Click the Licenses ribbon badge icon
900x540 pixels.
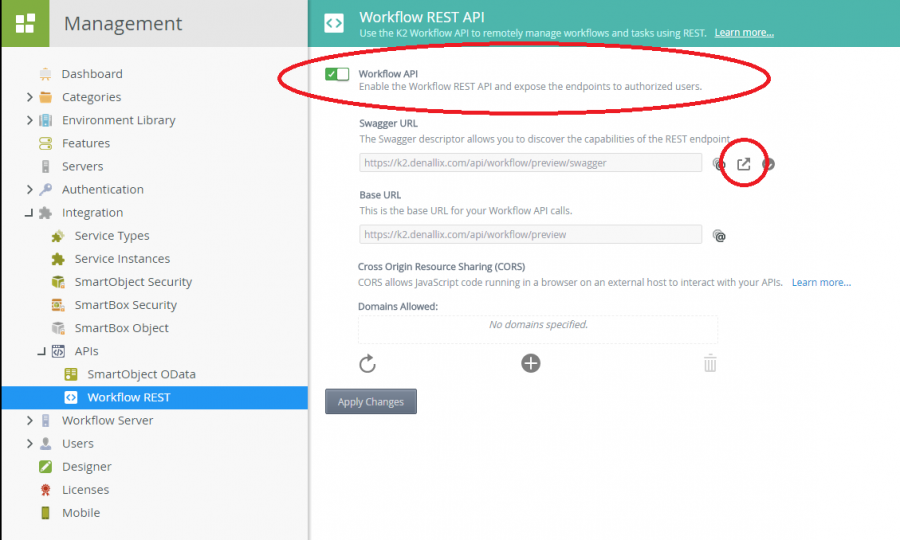45,490
